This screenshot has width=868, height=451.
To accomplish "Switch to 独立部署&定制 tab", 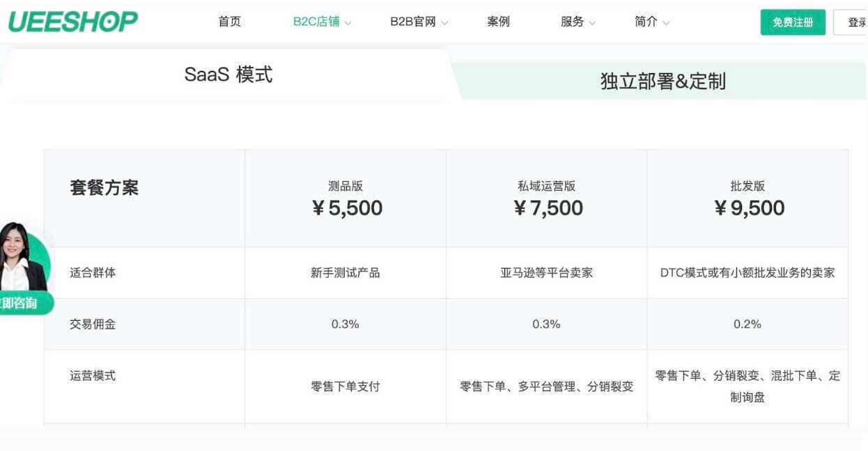I will pyautogui.click(x=662, y=81).
